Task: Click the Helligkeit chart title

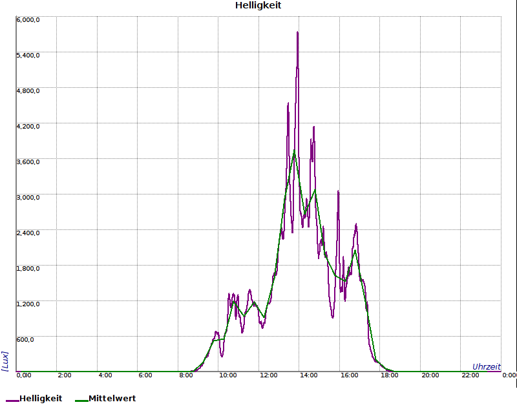Action: 258,6
